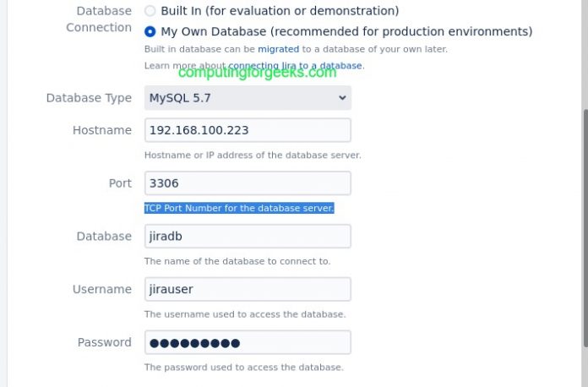Click the 'Username' field label
This screenshot has height=387, width=588.
(102, 290)
